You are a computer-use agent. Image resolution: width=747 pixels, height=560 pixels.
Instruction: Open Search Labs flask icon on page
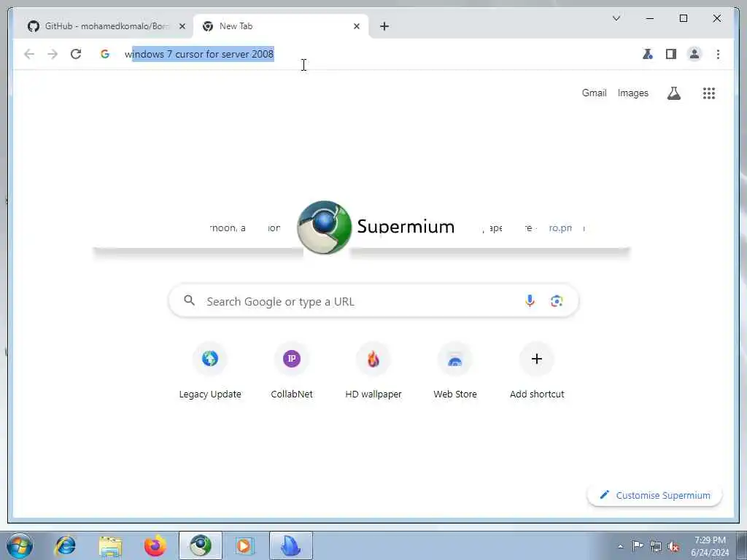(673, 93)
